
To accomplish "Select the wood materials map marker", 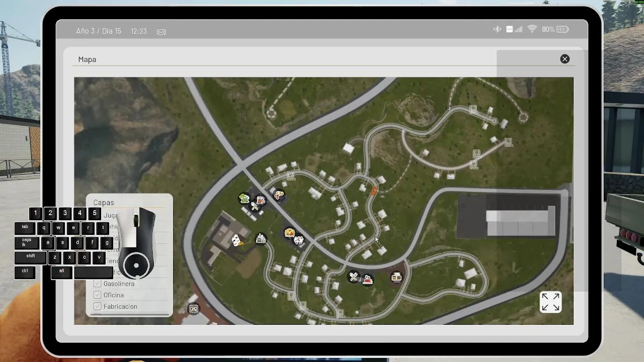I will coord(279,195).
